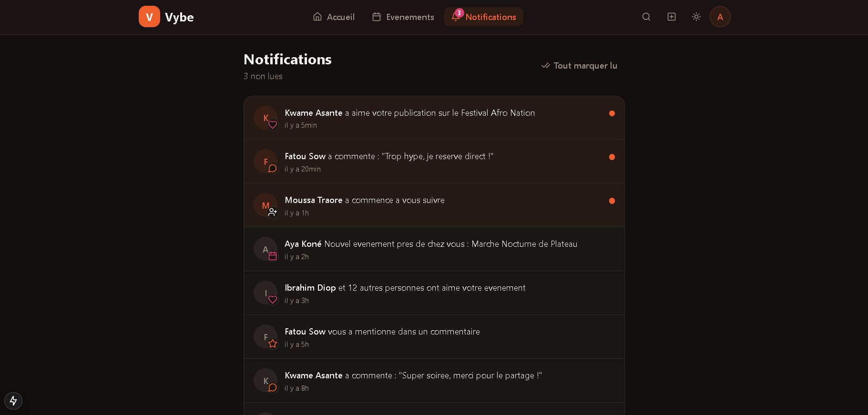The image size is (868, 415).
Task: Open the profile avatar menu
Action: (x=720, y=17)
